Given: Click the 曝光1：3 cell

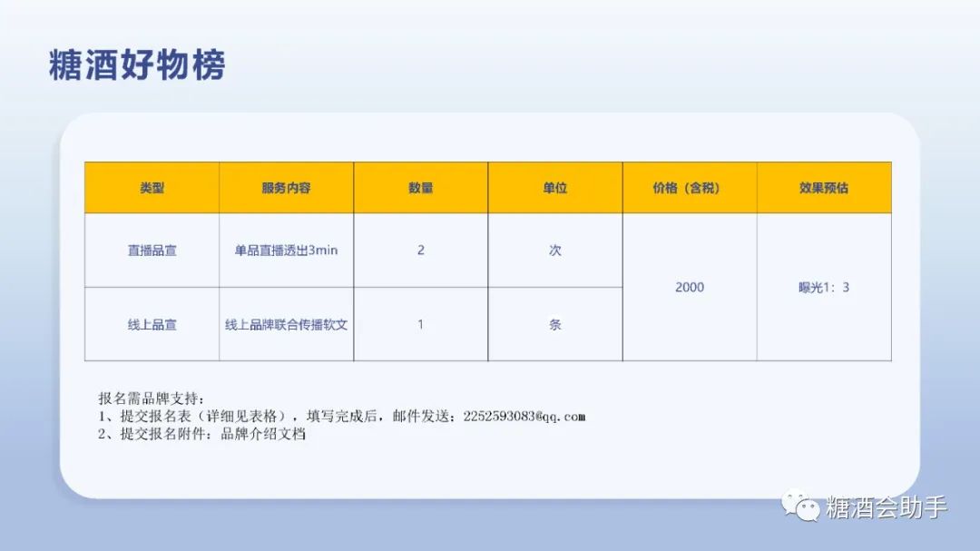Looking at the screenshot, I should tap(824, 287).
